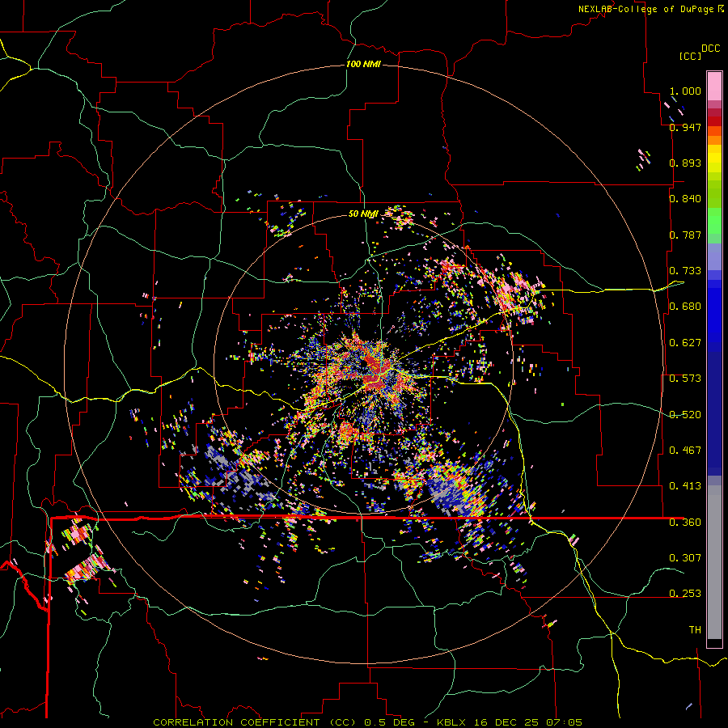Click the 0.307 scale value

tap(685, 558)
